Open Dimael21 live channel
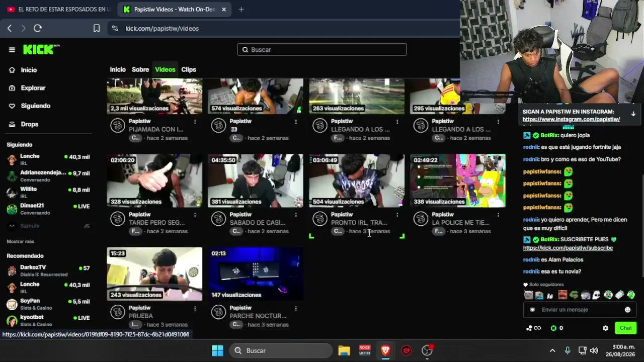The height and width of the screenshot is (362, 644). pyautogui.click(x=48, y=209)
